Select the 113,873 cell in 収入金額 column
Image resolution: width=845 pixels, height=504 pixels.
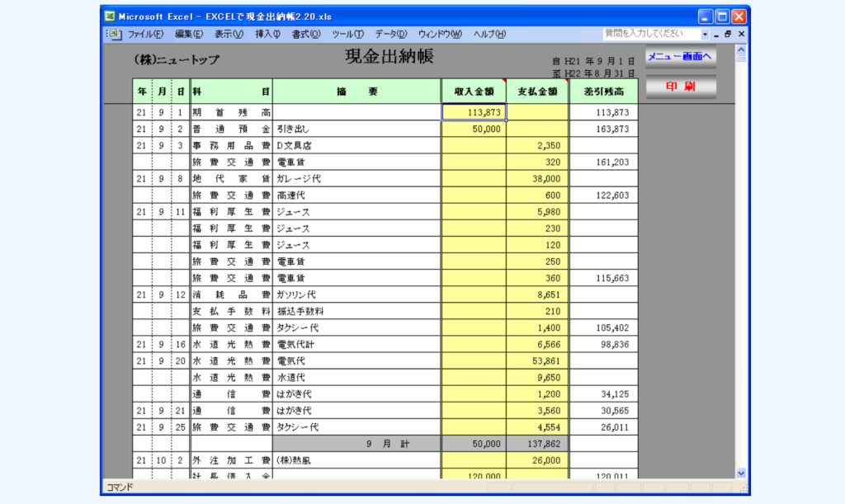(474, 112)
